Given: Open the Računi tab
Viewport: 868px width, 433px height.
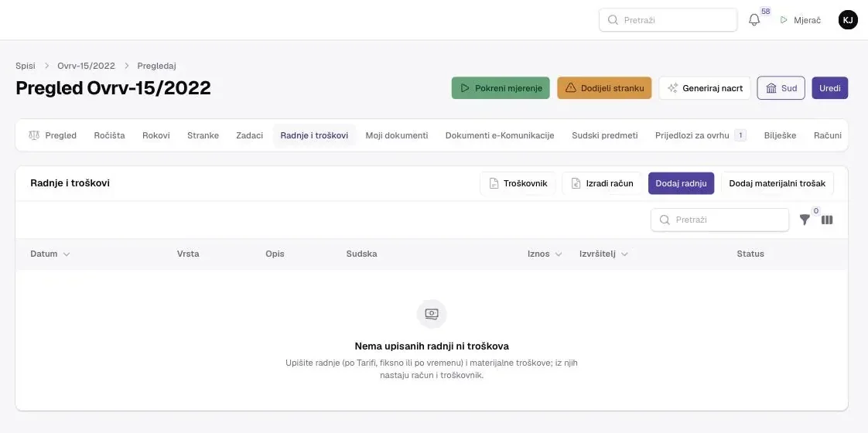Looking at the screenshot, I should [827, 135].
